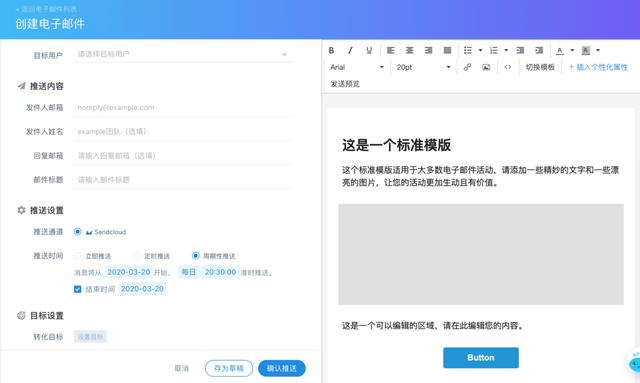Viewport: 640px width, 383px height.
Task: Click the 这是一个标准模版 heading text
Action: click(x=396, y=145)
